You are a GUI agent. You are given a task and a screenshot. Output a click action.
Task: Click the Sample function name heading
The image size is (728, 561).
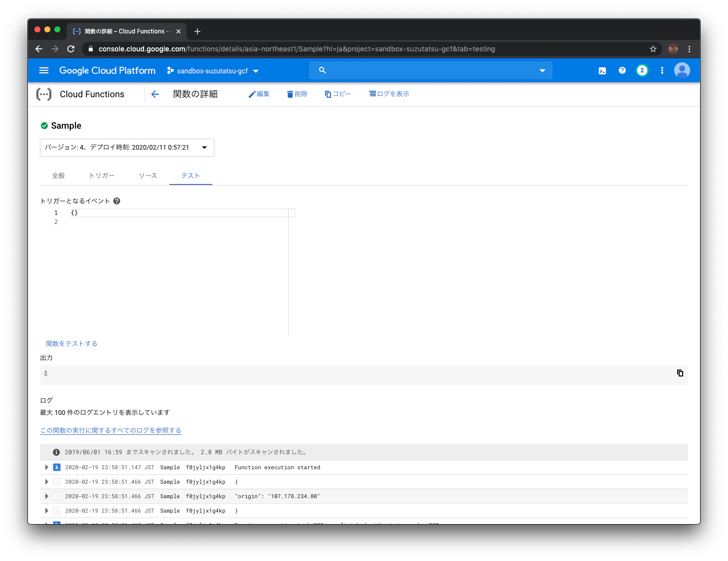point(66,126)
